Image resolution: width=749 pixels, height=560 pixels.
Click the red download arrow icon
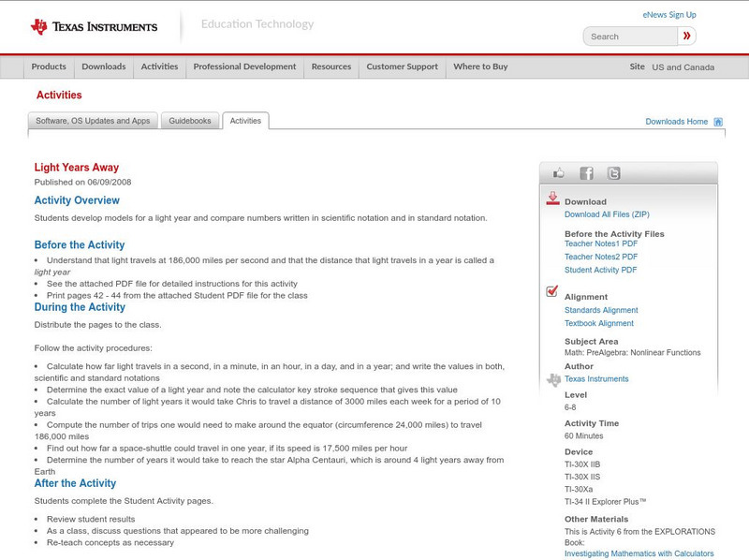click(x=552, y=199)
